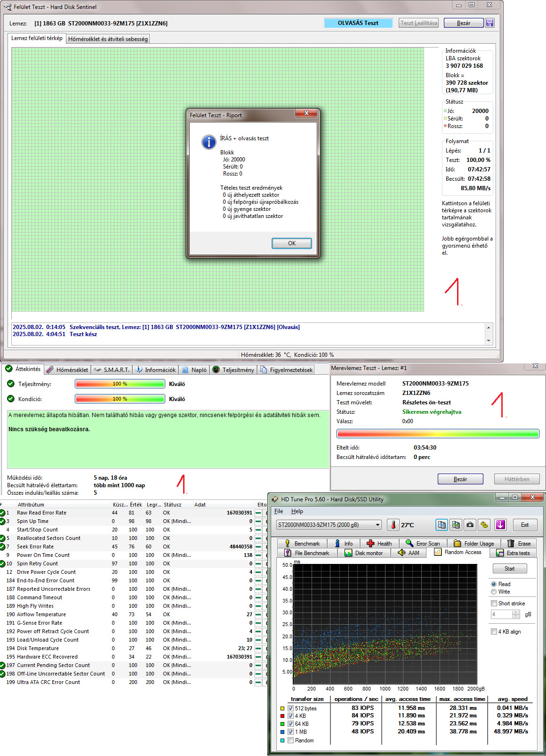Click the S.M.A.R.T. tab icon
Image resolution: width=546 pixels, height=756 pixels.
pyautogui.click(x=97, y=370)
